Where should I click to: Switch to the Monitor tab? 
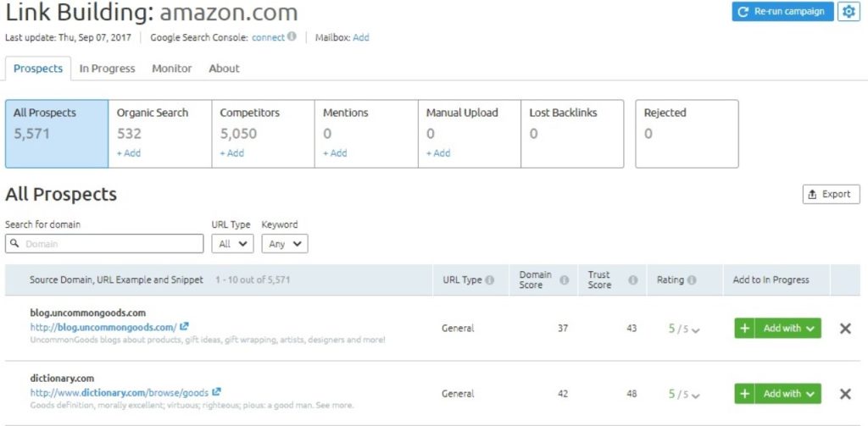point(171,69)
